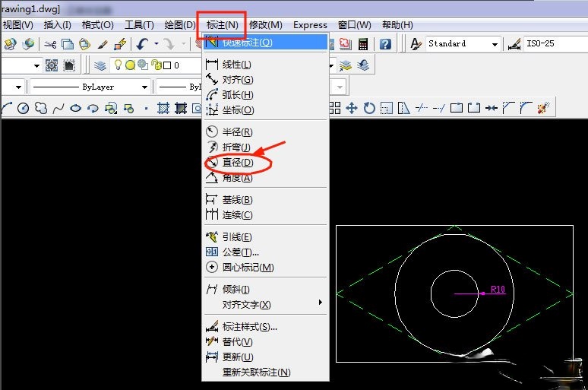This screenshot has width=588, height=390.
Task: Open the 帮助(H) menu
Action: pyautogui.click(x=397, y=25)
